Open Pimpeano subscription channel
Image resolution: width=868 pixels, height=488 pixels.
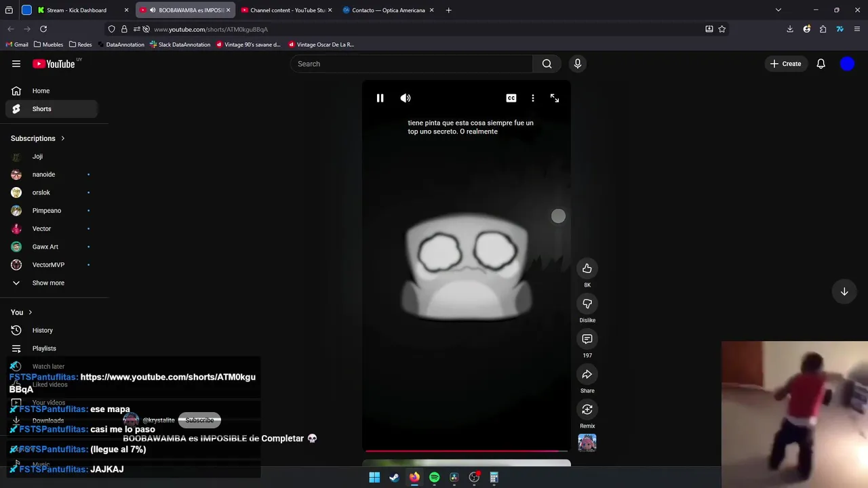pos(52,211)
